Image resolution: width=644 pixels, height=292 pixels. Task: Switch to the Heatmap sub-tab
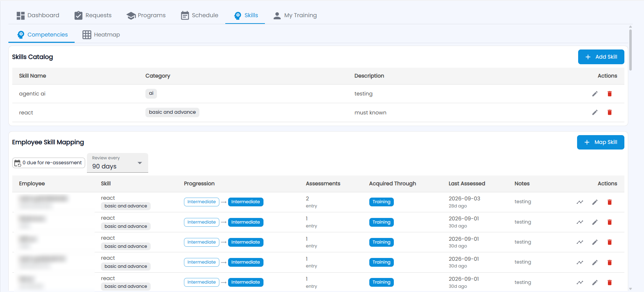pyautogui.click(x=101, y=35)
